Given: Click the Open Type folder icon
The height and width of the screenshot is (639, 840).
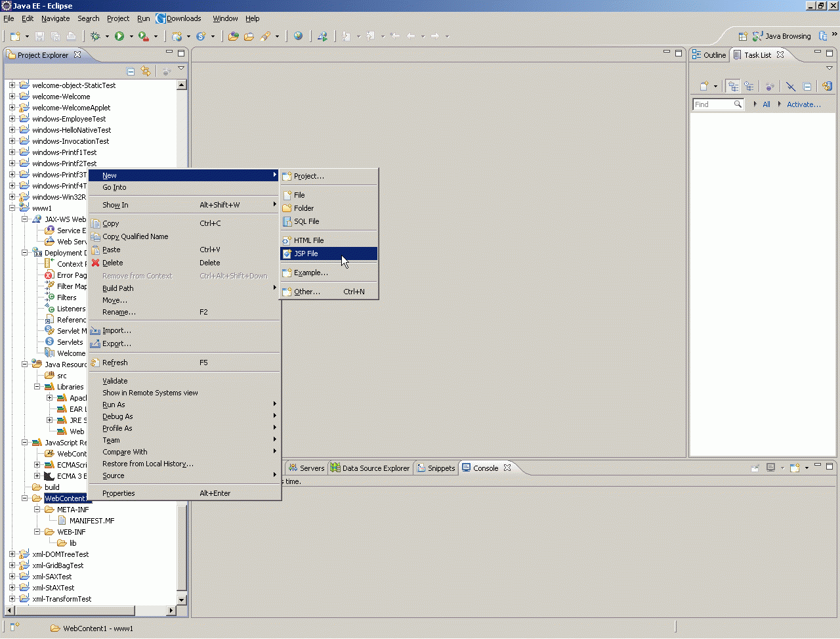Looking at the screenshot, I should coord(233,37).
